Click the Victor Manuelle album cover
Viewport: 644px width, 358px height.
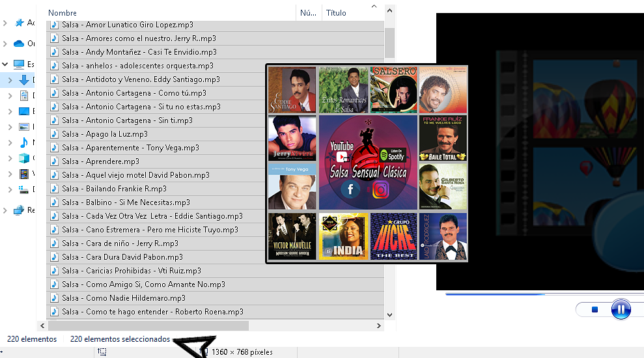[x=292, y=236]
